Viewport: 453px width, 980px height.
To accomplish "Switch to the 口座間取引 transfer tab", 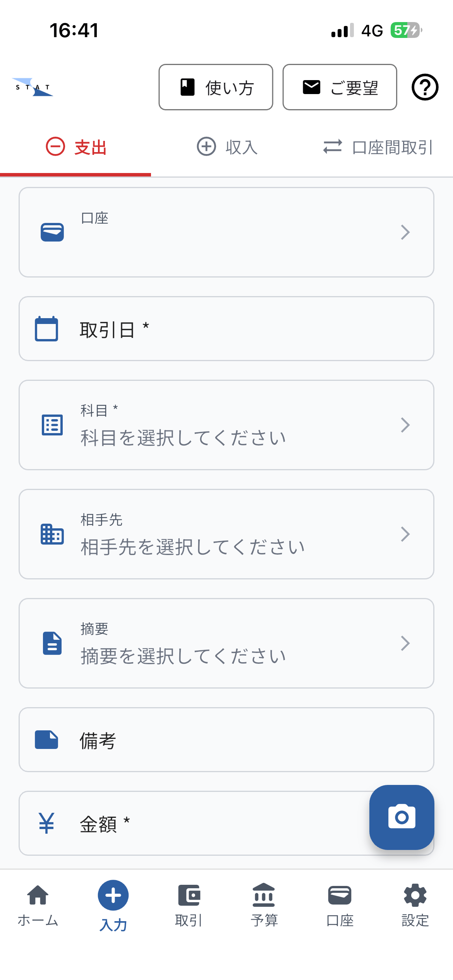I will pyautogui.click(x=378, y=147).
